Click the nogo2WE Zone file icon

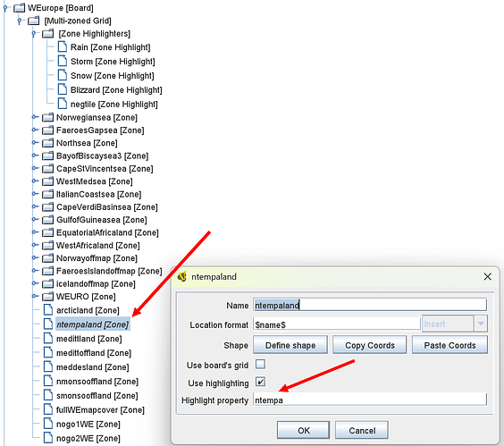[48, 438]
